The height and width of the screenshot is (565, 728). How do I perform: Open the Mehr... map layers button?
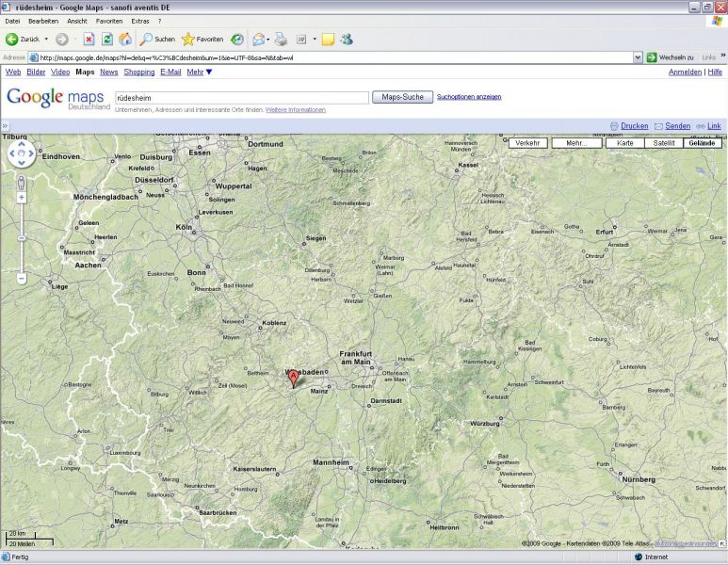576,143
